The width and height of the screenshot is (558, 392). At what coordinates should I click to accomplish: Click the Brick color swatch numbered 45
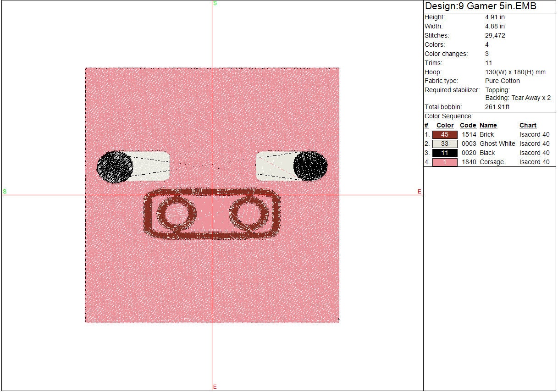444,134
